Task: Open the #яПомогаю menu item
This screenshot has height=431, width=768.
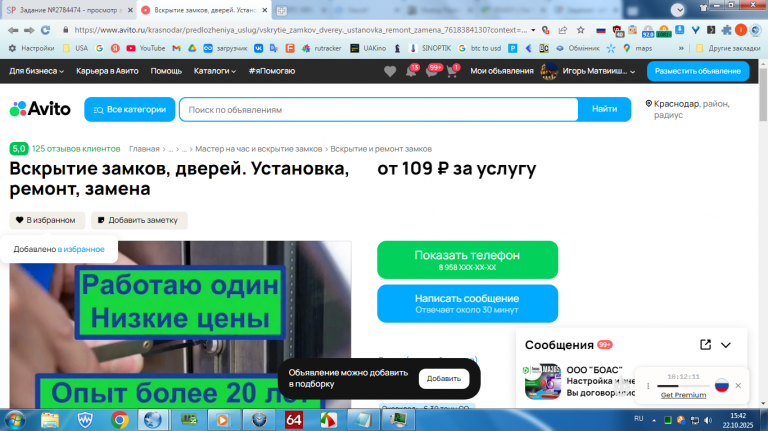Action: click(x=272, y=71)
